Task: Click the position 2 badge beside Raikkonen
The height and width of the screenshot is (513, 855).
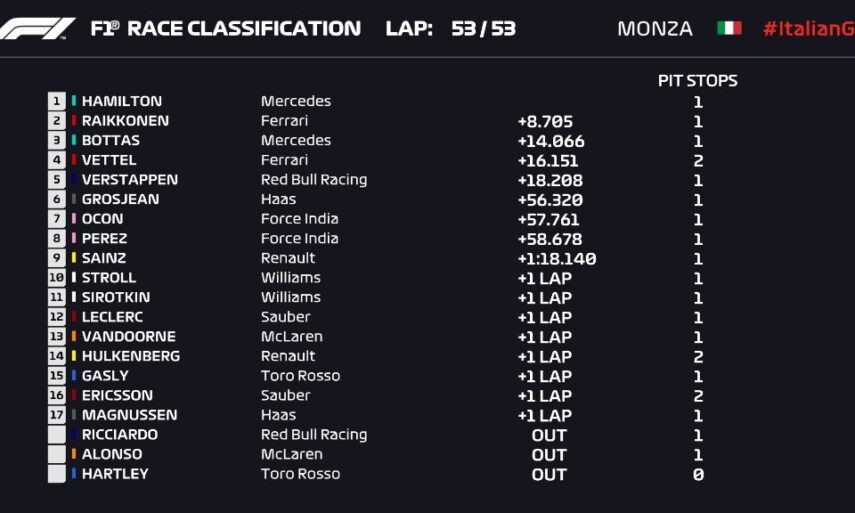Action: pyautogui.click(x=57, y=121)
